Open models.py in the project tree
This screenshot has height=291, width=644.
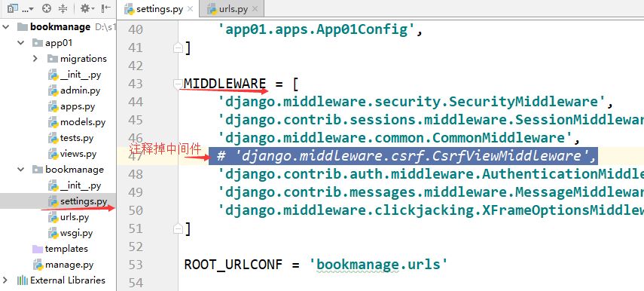pos(83,122)
